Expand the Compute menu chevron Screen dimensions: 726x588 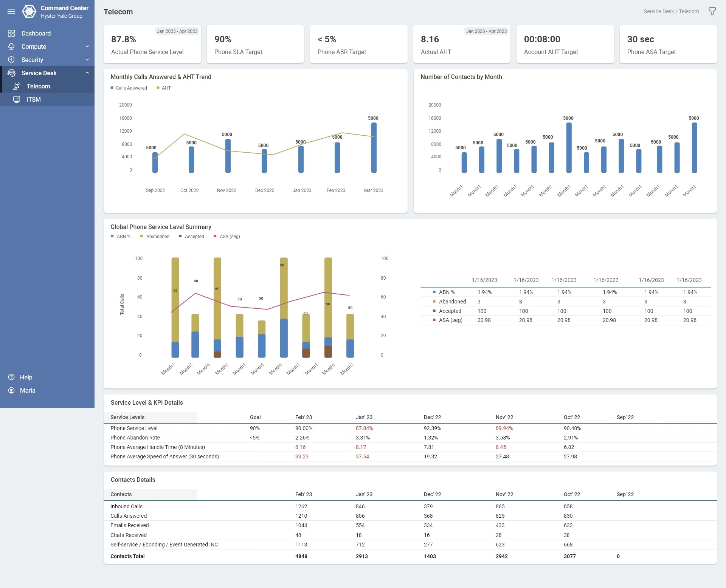[87, 46]
